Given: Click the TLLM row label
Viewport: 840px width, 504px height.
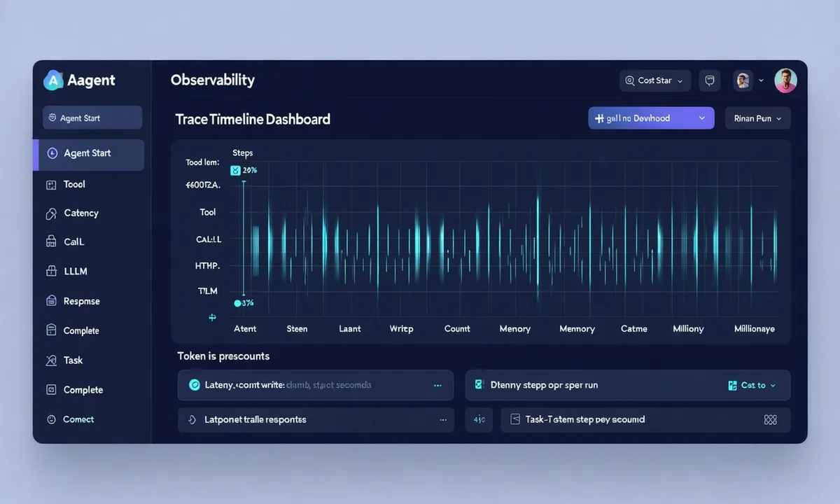Looking at the screenshot, I should pos(208,290).
